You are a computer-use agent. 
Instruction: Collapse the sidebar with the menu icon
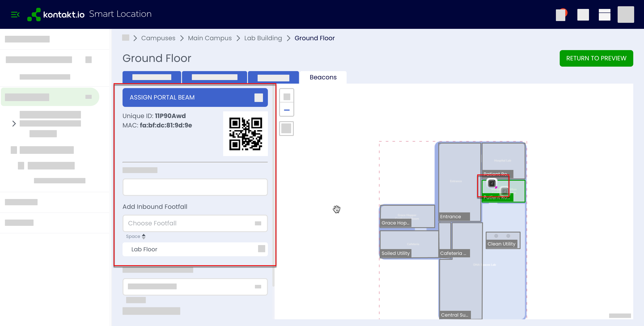(15, 15)
